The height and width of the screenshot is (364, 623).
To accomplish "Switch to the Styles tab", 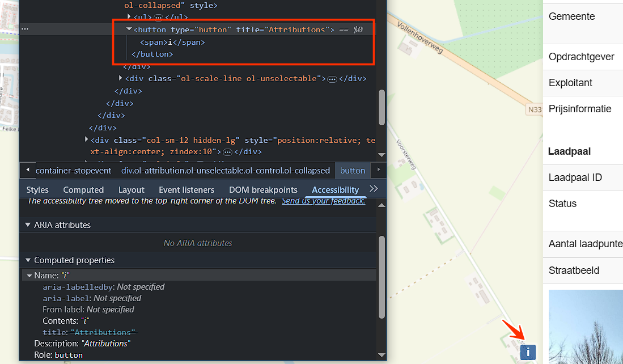I will (37, 190).
